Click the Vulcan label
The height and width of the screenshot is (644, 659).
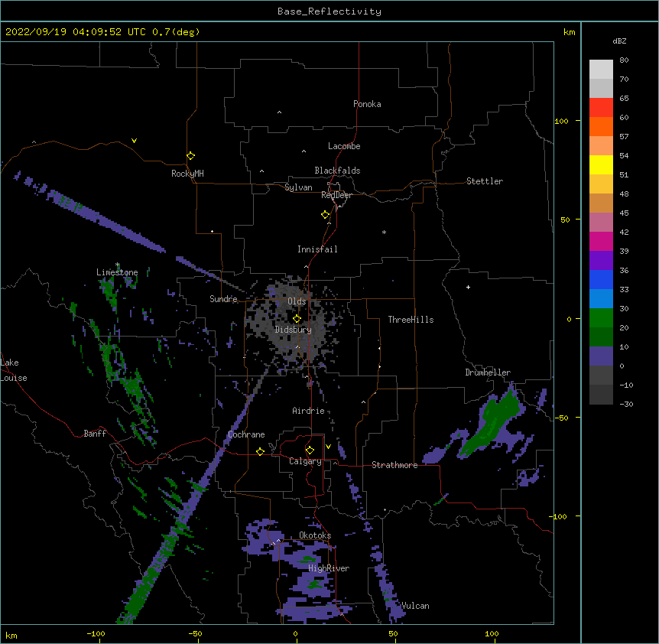pos(415,606)
